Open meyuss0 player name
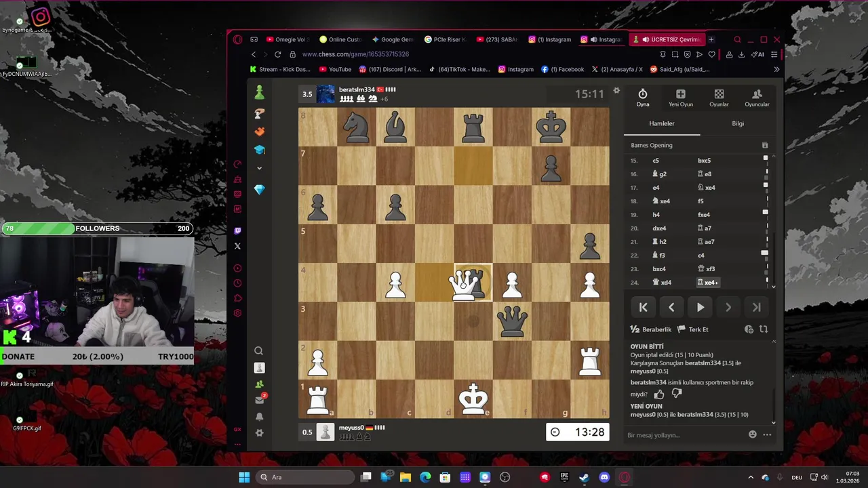Screen dimensions: 868x488 click(351, 428)
